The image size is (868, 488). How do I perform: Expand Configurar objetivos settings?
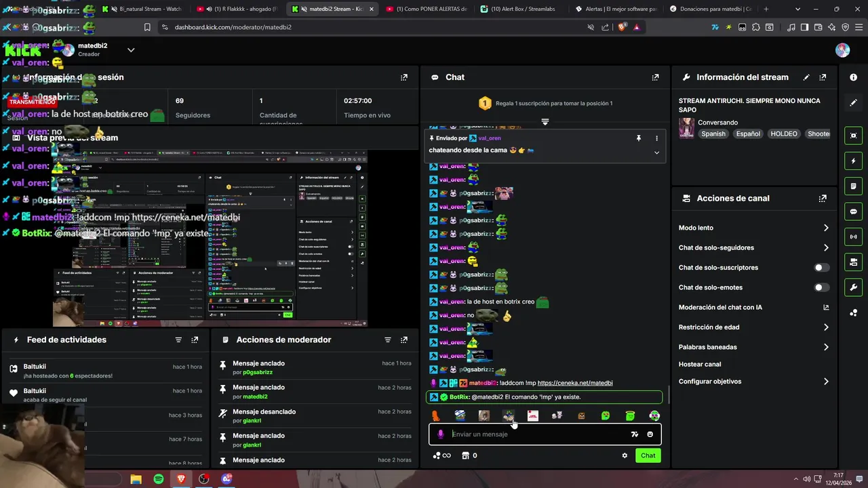pos(826,382)
